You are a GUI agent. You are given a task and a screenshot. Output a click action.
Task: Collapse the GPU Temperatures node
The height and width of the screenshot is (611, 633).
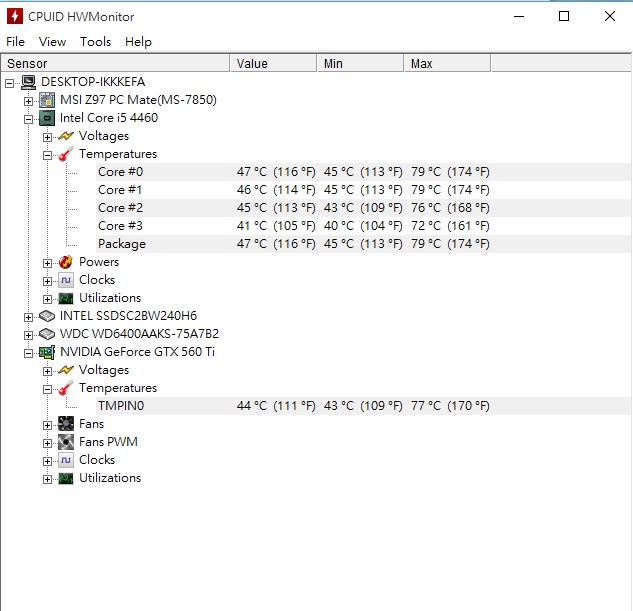pyautogui.click(x=47, y=389)
